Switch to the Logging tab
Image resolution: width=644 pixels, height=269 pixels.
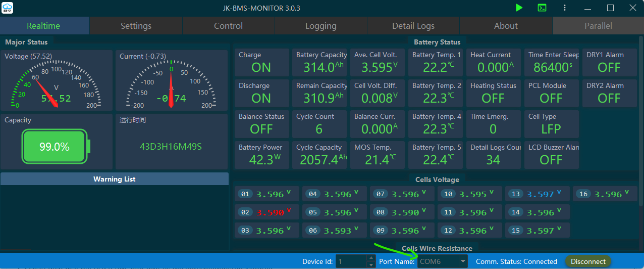tap(320, 26)
